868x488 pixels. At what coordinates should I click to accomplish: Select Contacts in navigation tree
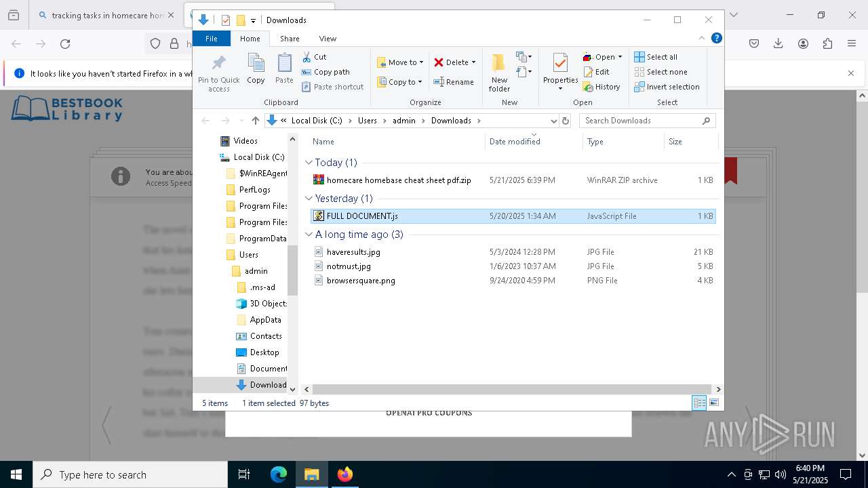coord(258,336)
